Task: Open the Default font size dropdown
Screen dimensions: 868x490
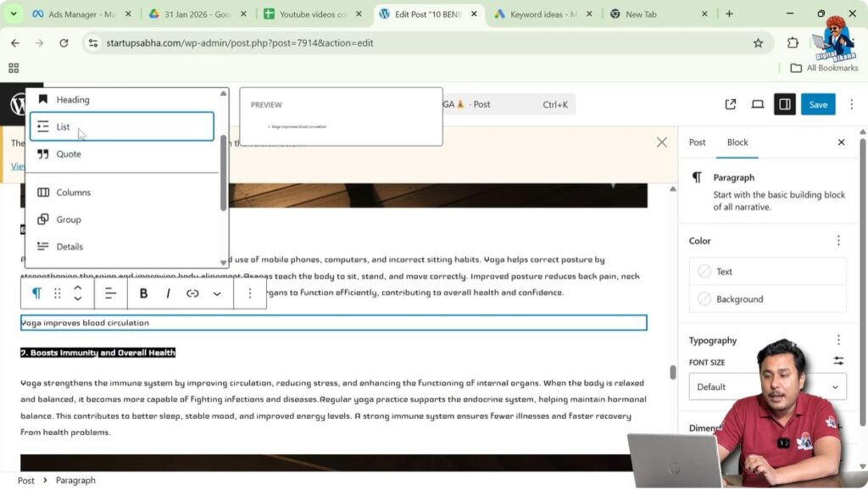Action: [x=767, y=386]
